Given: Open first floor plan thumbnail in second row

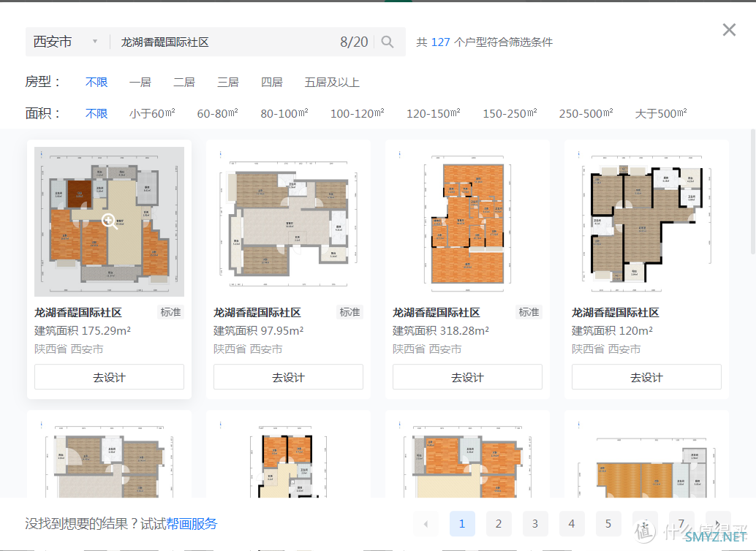Looking at the screenshot, I should [109, 457].
